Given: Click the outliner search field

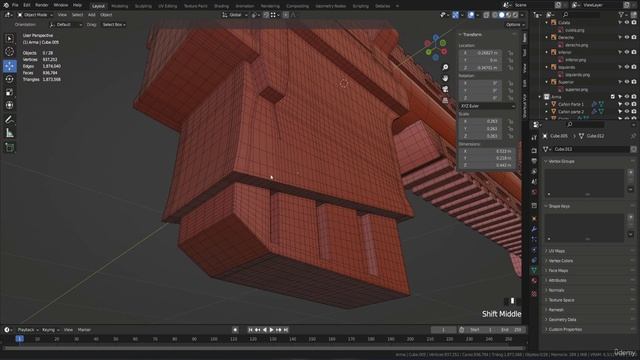Looking at the screenshot, I should click(582, 14).
